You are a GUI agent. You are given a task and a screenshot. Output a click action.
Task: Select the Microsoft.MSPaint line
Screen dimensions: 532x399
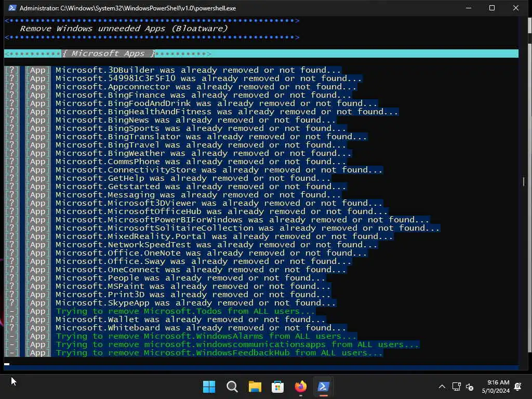pyautogui.click(x=193, y=286)
